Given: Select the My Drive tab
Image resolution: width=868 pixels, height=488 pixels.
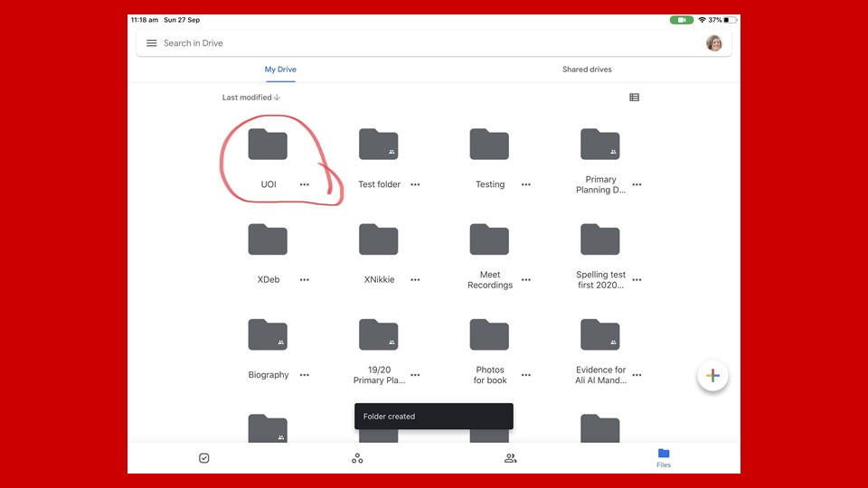Looking at the screenshot, I should pyautogui.click(x=280, y=70).
